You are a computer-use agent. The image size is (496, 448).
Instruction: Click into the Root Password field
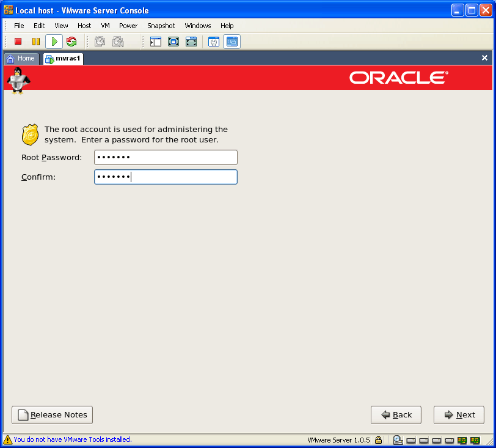tap(166, 158)
